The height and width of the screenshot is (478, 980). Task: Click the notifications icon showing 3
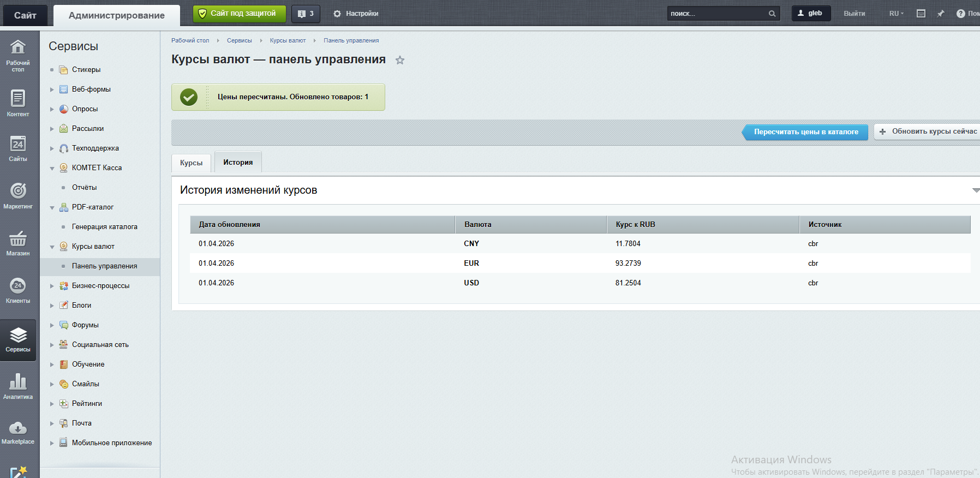pyautogui.click(x=306, y=14)
